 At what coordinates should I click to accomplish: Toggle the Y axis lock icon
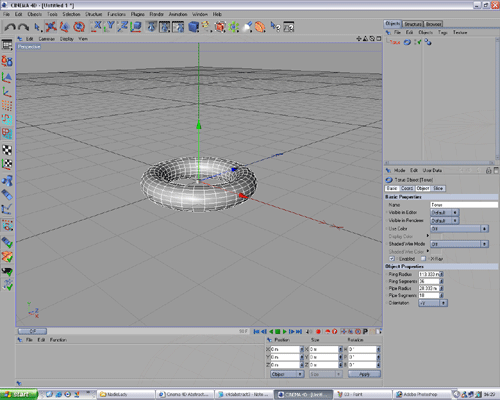click(x=110, y=27)
